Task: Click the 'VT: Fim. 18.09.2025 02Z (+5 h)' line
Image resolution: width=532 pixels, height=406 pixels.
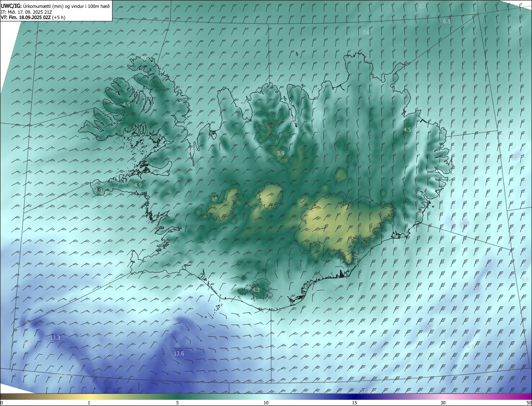Action: [x=33, y=17]
